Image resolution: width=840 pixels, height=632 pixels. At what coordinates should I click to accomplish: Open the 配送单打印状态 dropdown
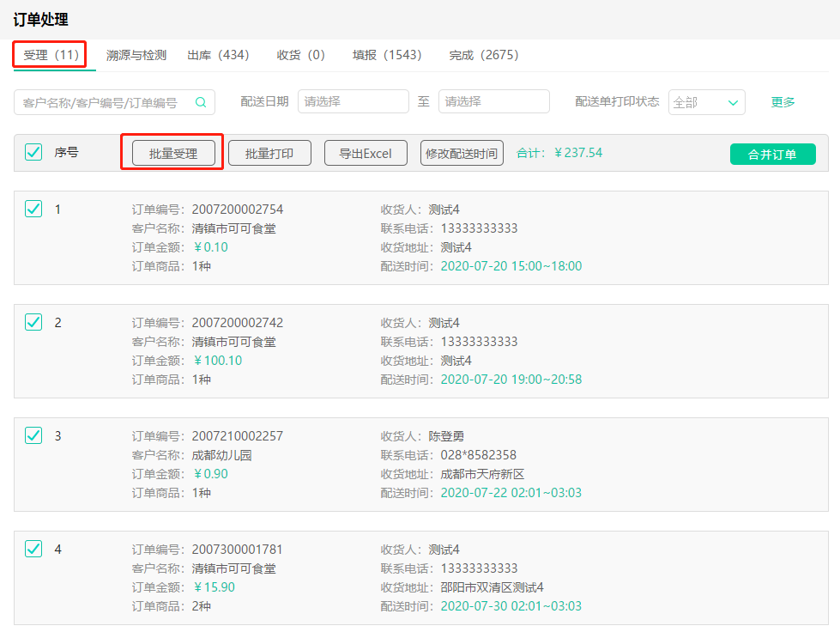[706, 102]
